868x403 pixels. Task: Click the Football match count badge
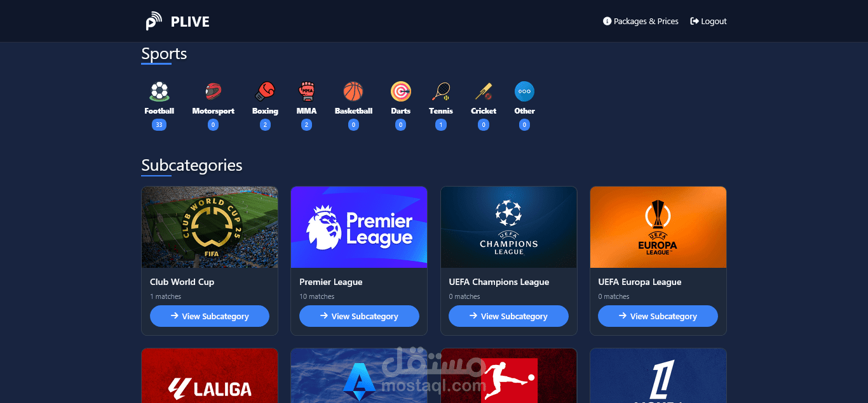[159, 125]
